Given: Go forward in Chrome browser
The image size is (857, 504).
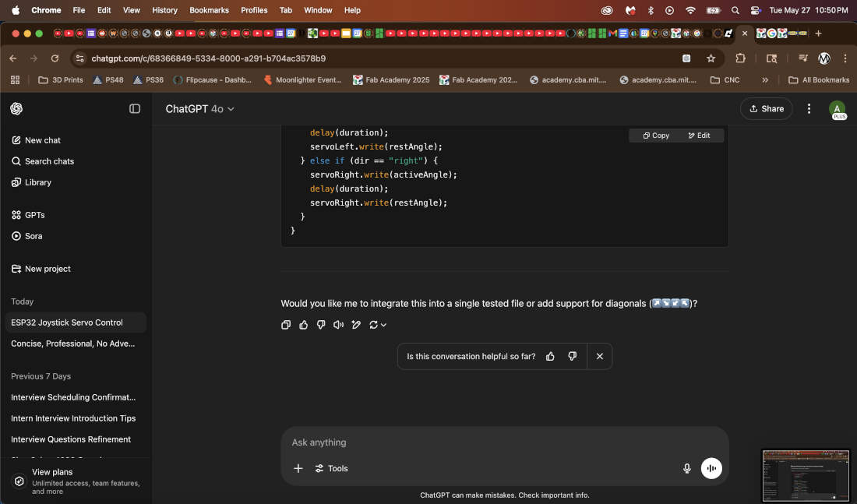Looking at the screenshot, I should click(34, 58).
